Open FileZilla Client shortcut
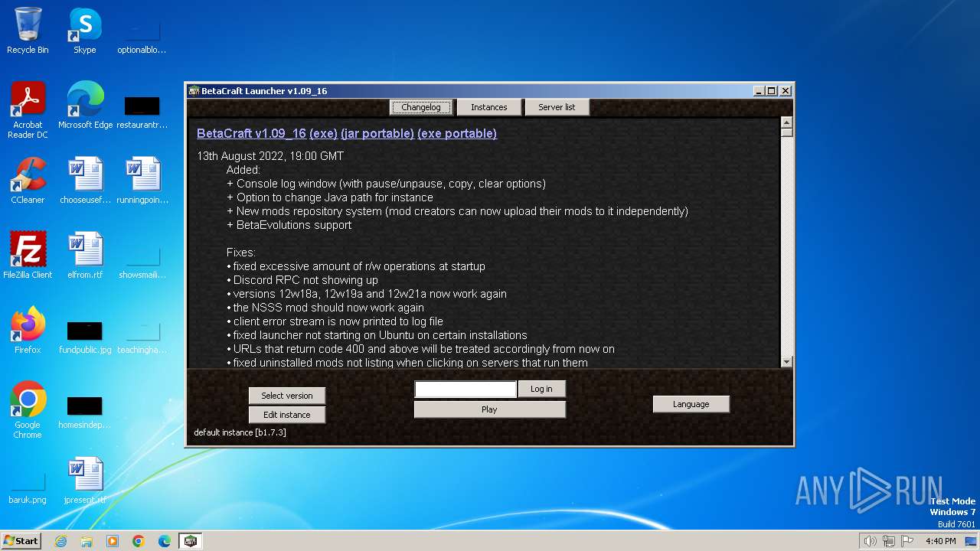This screenshot has height=551, width=980. point(28,256)
